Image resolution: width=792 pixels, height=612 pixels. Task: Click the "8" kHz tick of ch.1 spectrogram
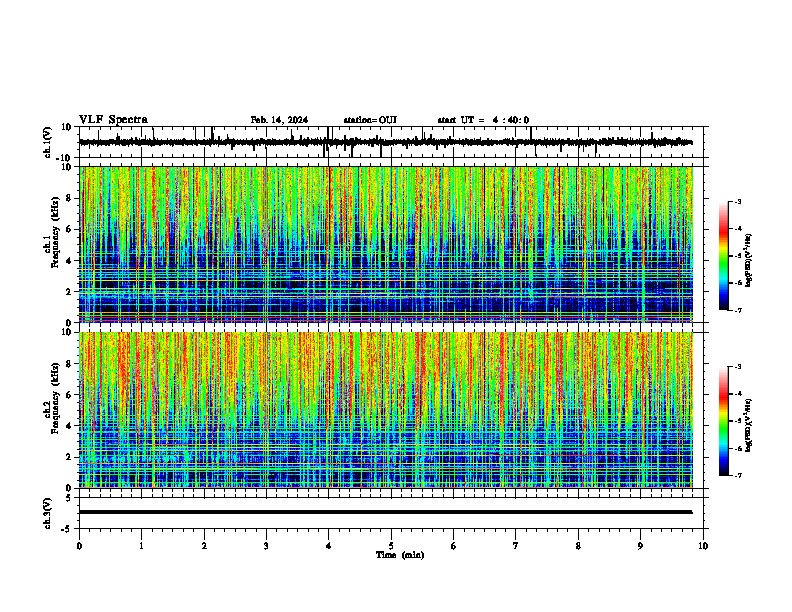70,198
